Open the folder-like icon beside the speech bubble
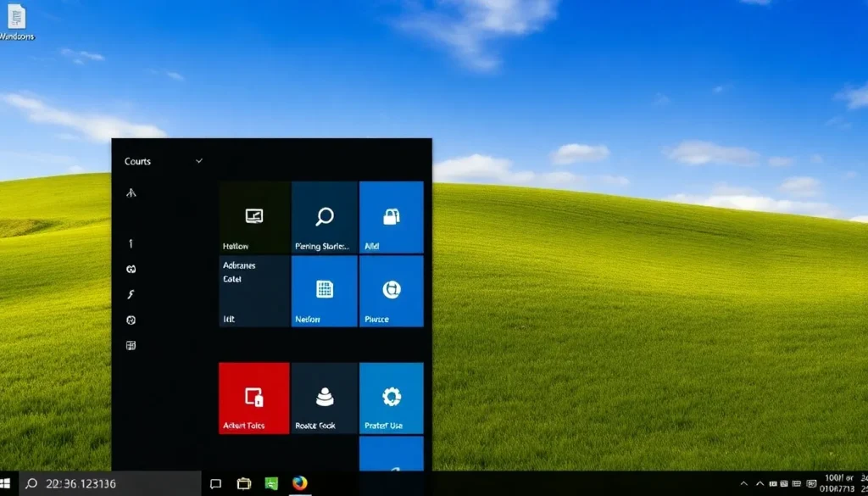 (243, 484)
